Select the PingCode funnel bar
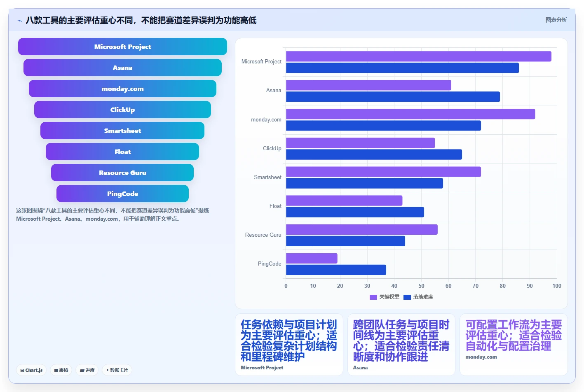Screen dimensions: 584x392 tap(122, 194)
